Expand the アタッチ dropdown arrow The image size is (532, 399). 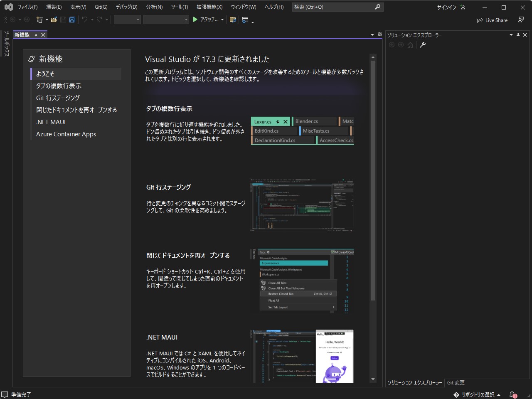pyautogui.click(x=222, y=20)
